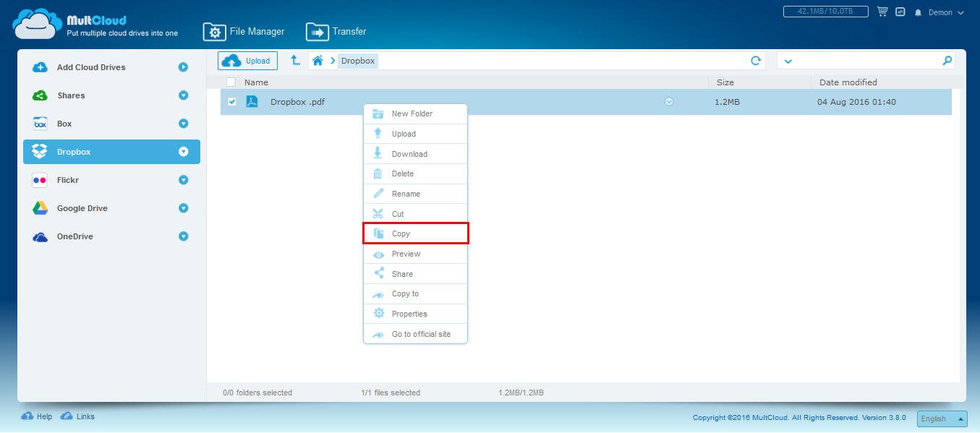Screen dimensions: 980x433
Task: Click the Upload toolbar button
Action: (247, 61)
